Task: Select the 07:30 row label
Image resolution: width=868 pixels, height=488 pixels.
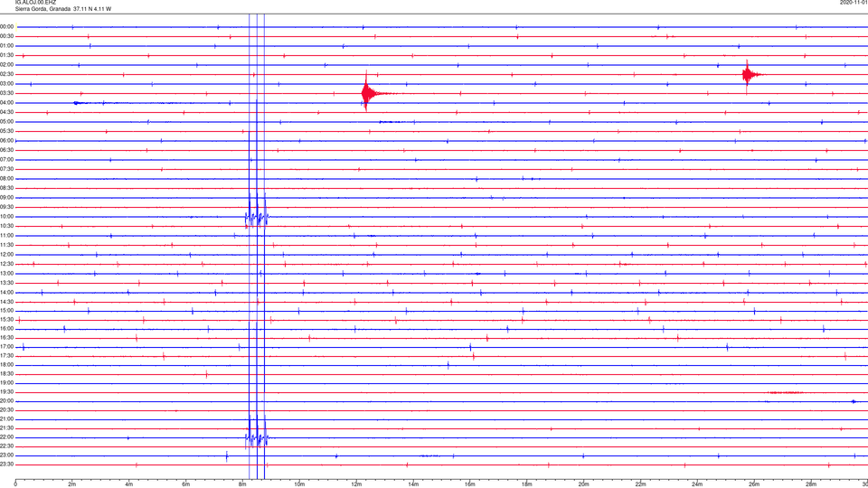Action: [6, 169]
